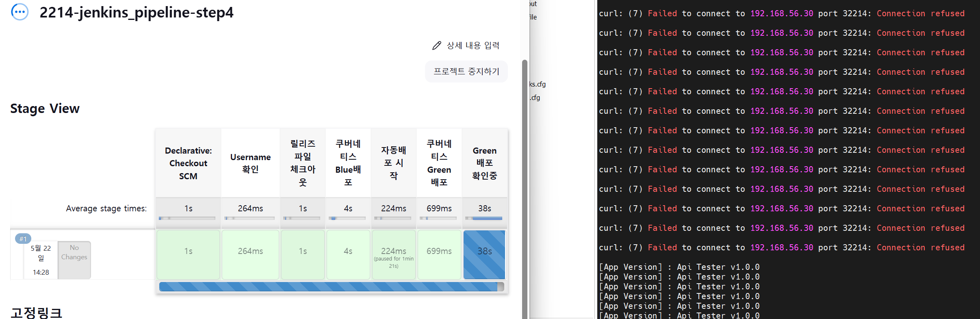Click the 프로젝트 중지하기 button

pos(466,72)
